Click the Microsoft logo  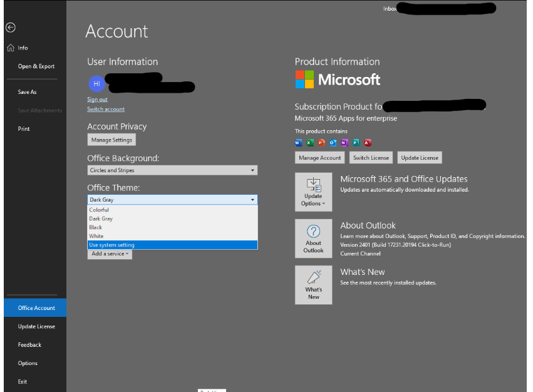point(338,80)
